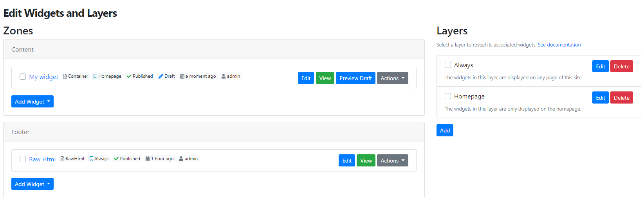Click View for Raw Html widget
This screenshot has height=202, width=644.
pos(366,161)
